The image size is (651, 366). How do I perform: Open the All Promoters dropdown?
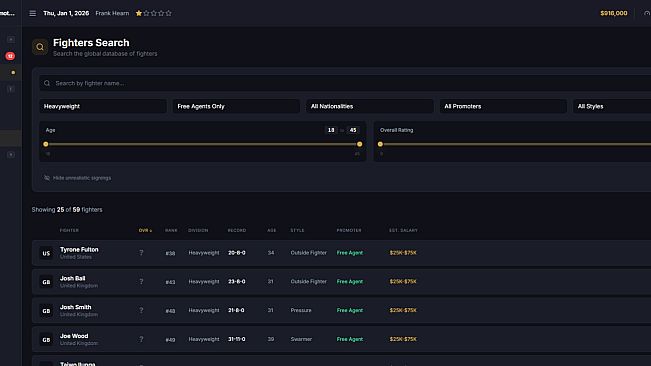503,106
